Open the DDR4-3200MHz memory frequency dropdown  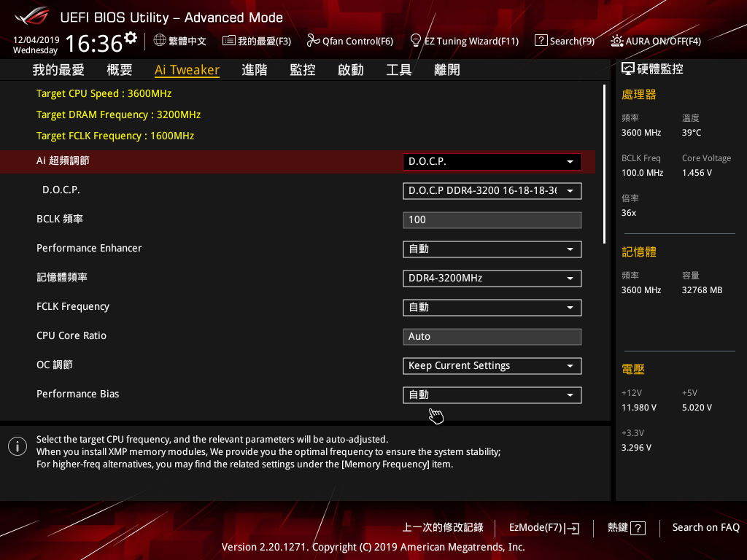pos(492,279)
